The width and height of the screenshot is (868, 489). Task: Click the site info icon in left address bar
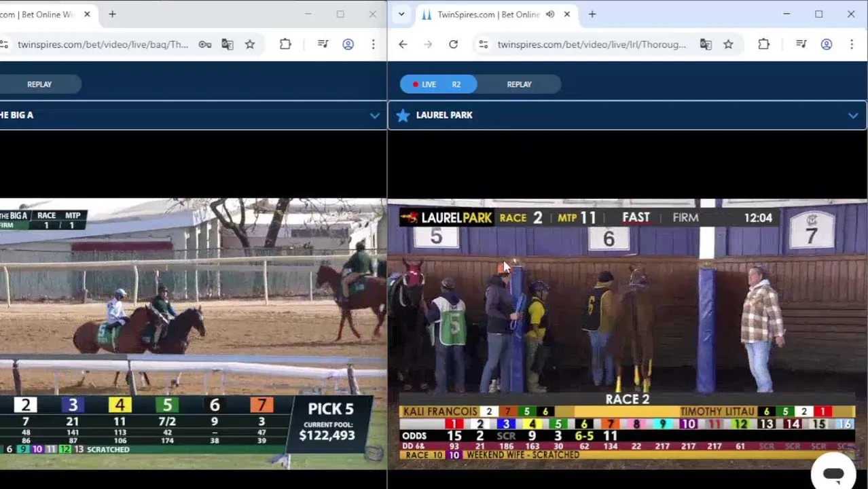(x=4, y=44)
